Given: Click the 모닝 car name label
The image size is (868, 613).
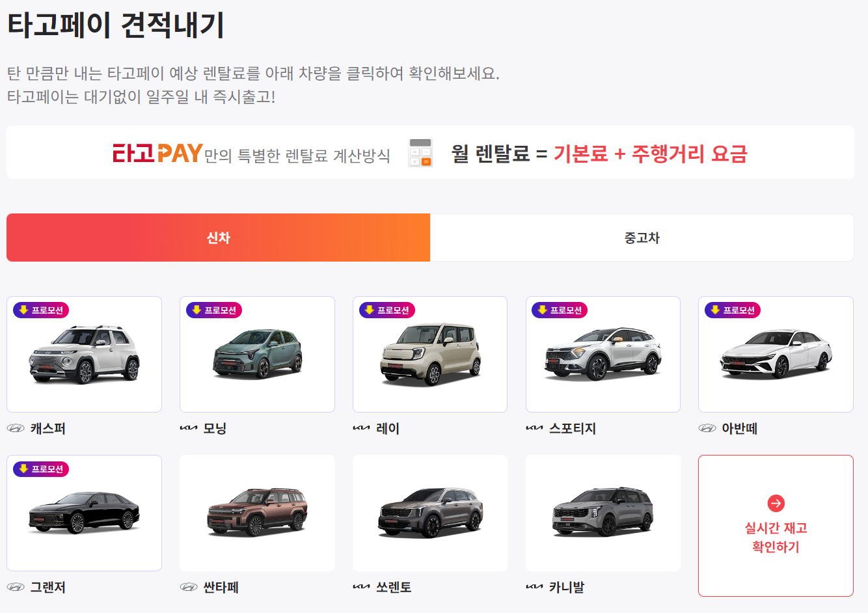Looking at the screenshot, I should [215, 428].
